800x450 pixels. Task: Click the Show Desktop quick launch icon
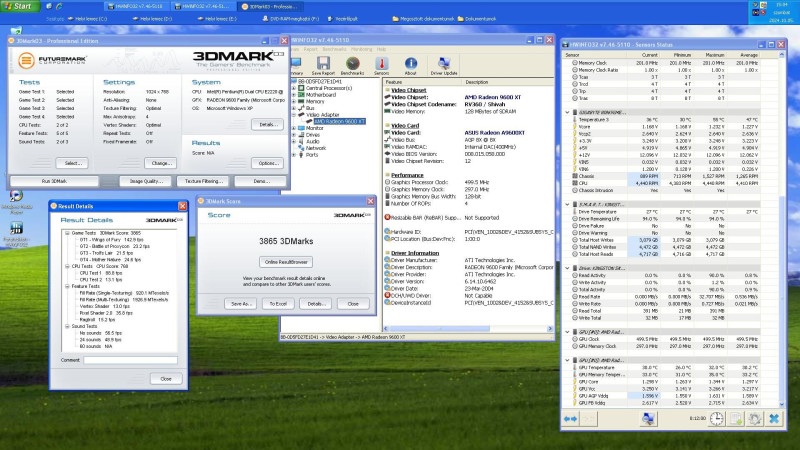coord(49,6)
